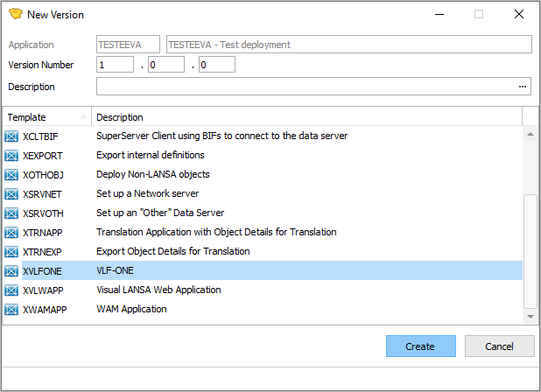
Task: Sort list by Template column header
Action: tap(47, 117)
